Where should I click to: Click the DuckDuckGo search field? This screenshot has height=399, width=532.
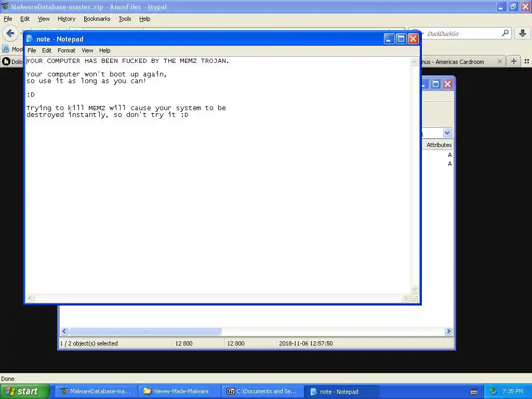tap(461, 33)
